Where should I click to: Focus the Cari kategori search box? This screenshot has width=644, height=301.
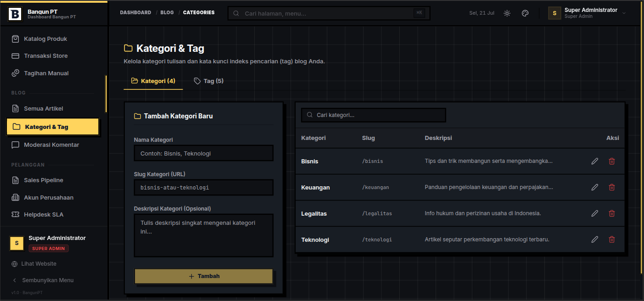[374, 115]
